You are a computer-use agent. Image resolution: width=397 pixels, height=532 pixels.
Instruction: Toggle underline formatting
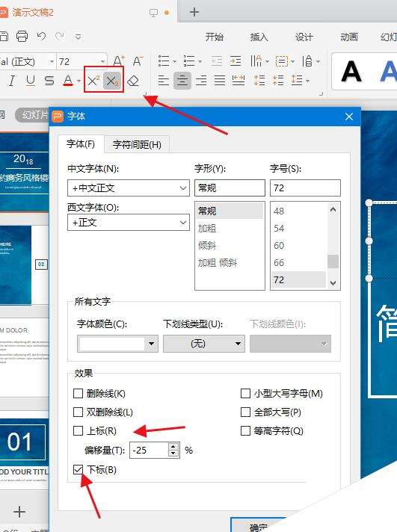[x=31, y=81]
